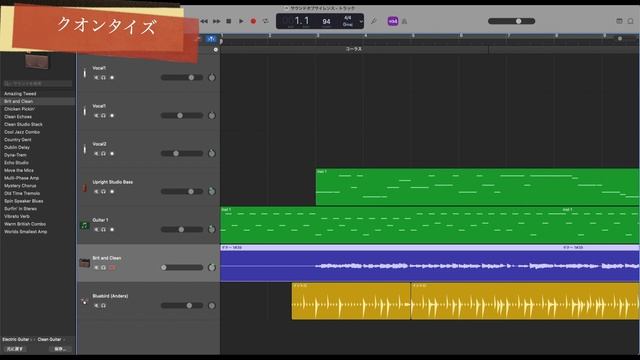This screenshot has height=360, width=640.
Task: Select the first yellow drummer region
Action: click(351, 301)
